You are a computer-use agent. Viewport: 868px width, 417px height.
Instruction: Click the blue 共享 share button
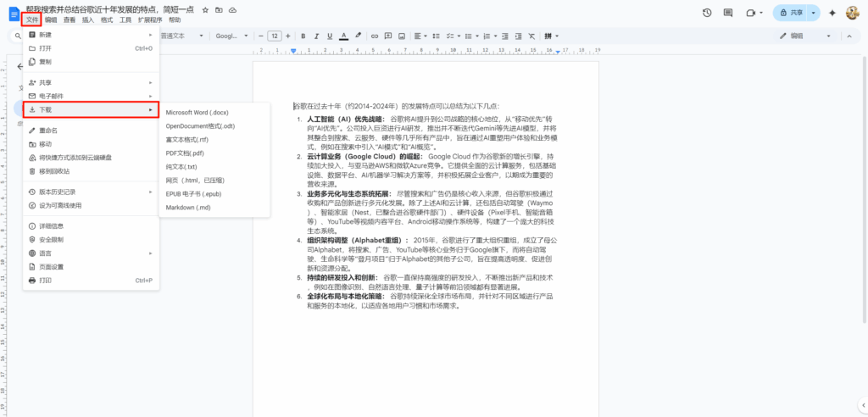pos(790,13)
